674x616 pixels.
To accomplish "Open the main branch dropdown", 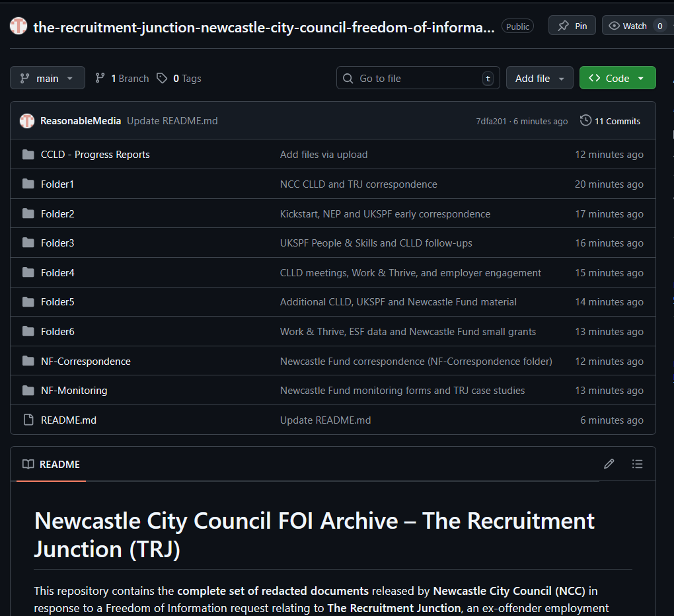I will (48, 78).
